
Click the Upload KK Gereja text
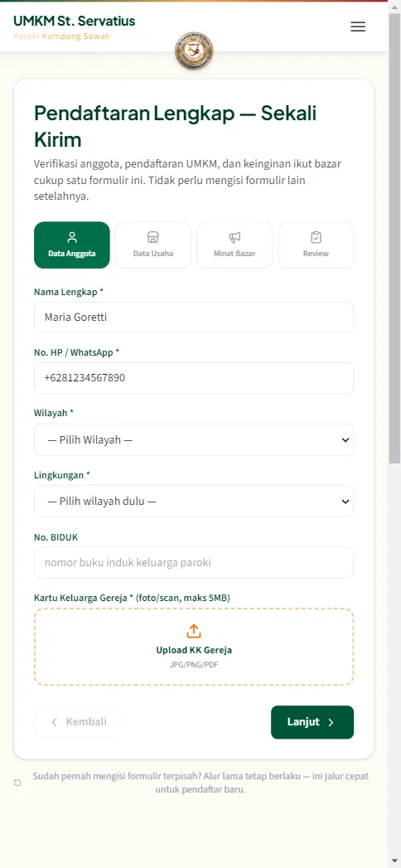[194, 650]
